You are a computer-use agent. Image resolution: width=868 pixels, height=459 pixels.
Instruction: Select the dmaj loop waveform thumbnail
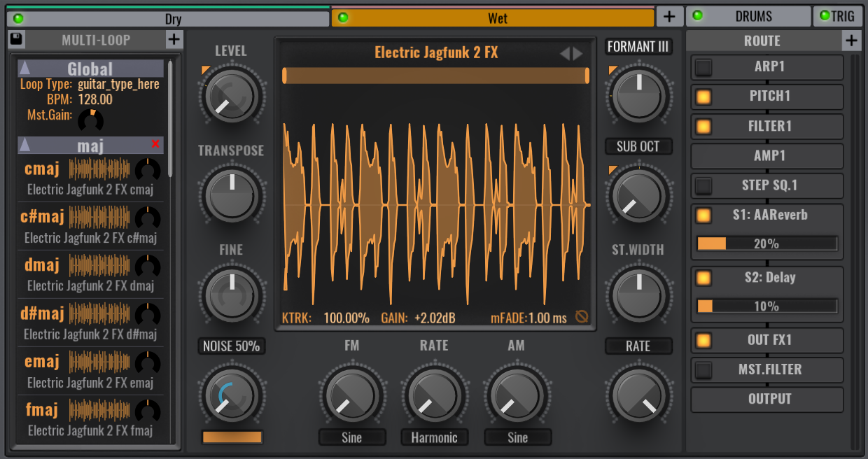click(x=99, y=266)
